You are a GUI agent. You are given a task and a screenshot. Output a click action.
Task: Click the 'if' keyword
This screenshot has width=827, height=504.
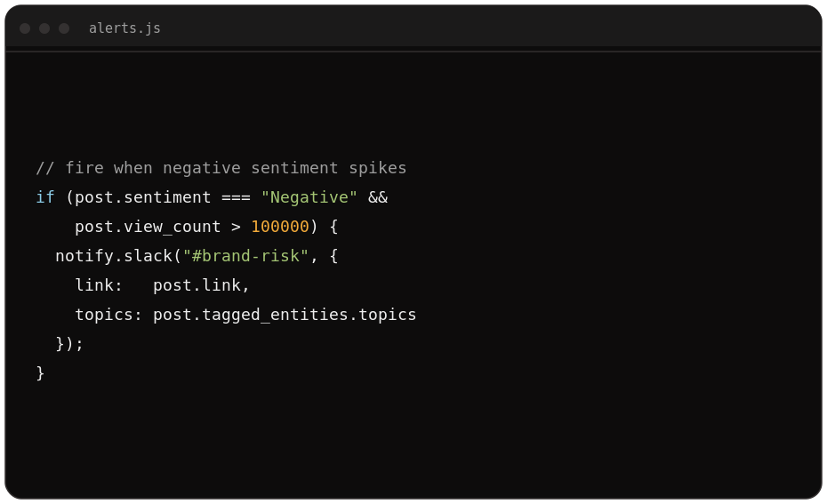45,197
